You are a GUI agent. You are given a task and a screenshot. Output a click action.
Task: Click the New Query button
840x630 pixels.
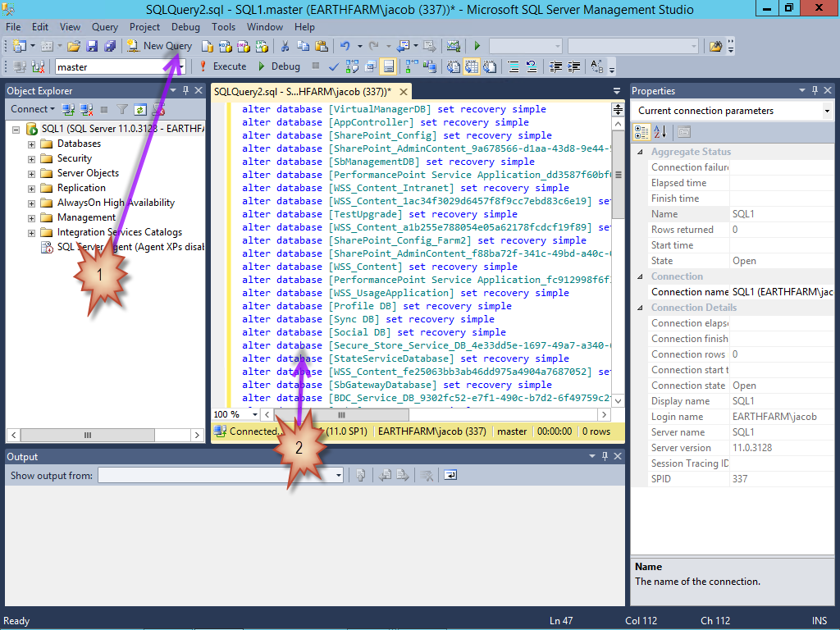pos(159,46)
